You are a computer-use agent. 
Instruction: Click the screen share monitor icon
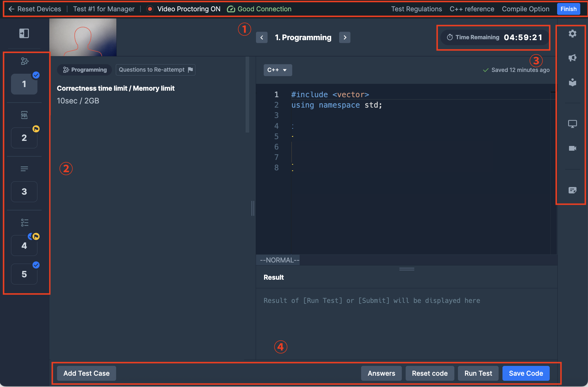[x=572, y=124]
